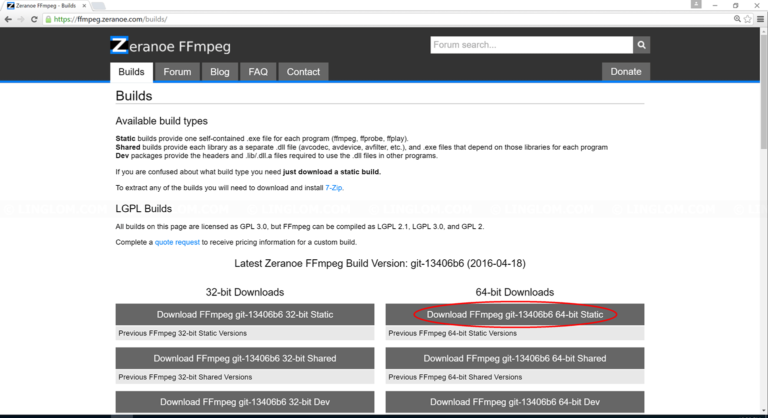Download FFmpeg 32-bit Static build
Image resolution: width=768 pixels, height=418 pixels.
pos(245,315)
